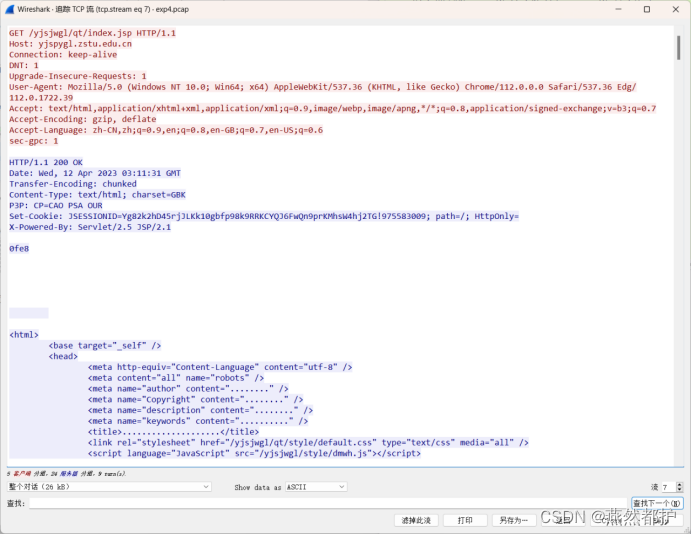Viewport: 691px width, 535px height.
Task: Click the 112.0.1722.39 Edge version line
Action: click(41, 98)
